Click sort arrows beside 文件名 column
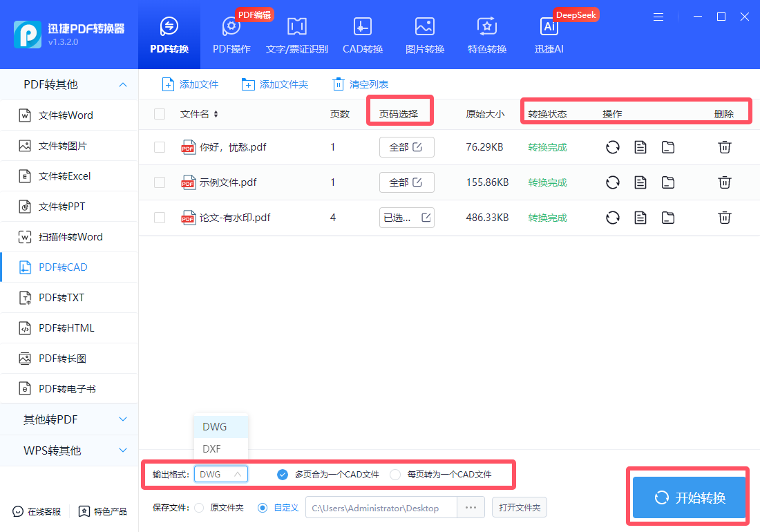Image resolution: width=760 pixels, height=532 pixels. pyautogui.click(x=216, y=115)
